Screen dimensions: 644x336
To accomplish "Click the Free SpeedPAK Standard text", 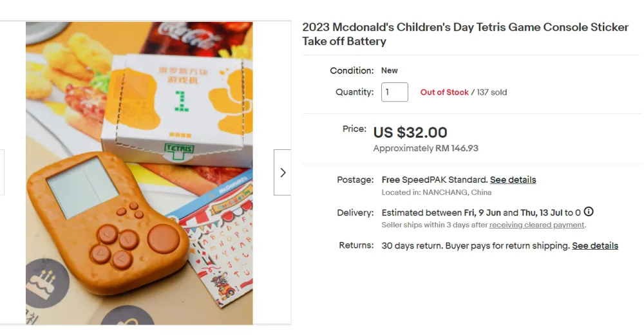I will (x=434, y=180).
